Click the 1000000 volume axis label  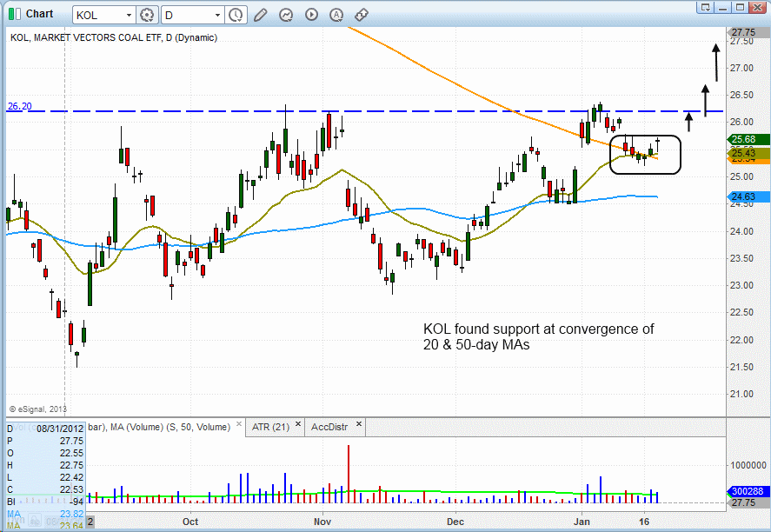[x=748, y=465]
